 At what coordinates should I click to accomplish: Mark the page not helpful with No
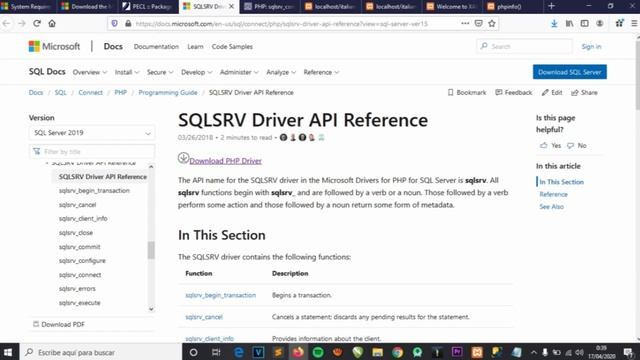coord(577,145)
